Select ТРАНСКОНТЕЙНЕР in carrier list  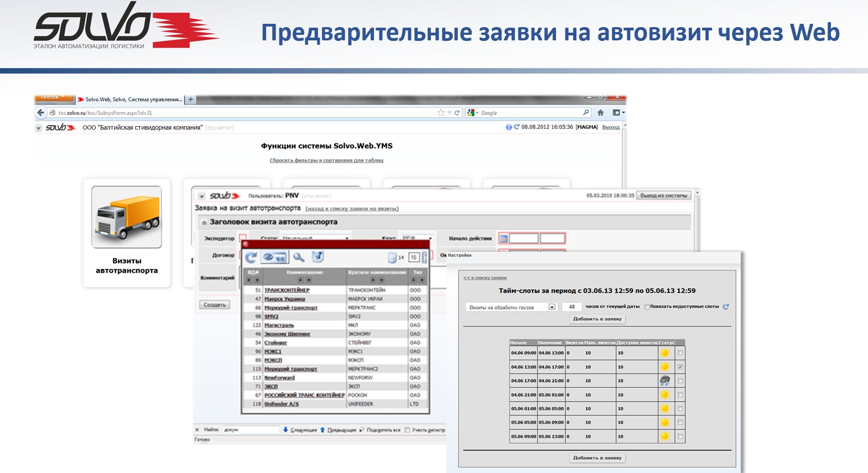(x=287, y=290)
